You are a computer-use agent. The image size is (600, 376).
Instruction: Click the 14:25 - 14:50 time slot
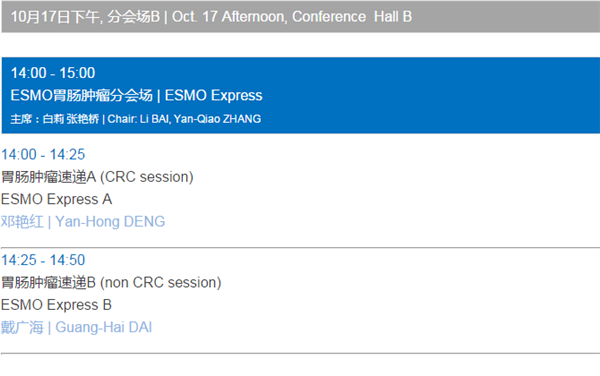(x=43, y=260)
